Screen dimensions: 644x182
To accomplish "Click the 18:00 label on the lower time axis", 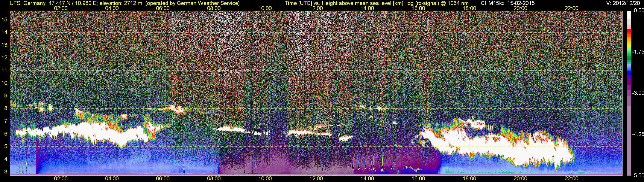I will [469, 179].
